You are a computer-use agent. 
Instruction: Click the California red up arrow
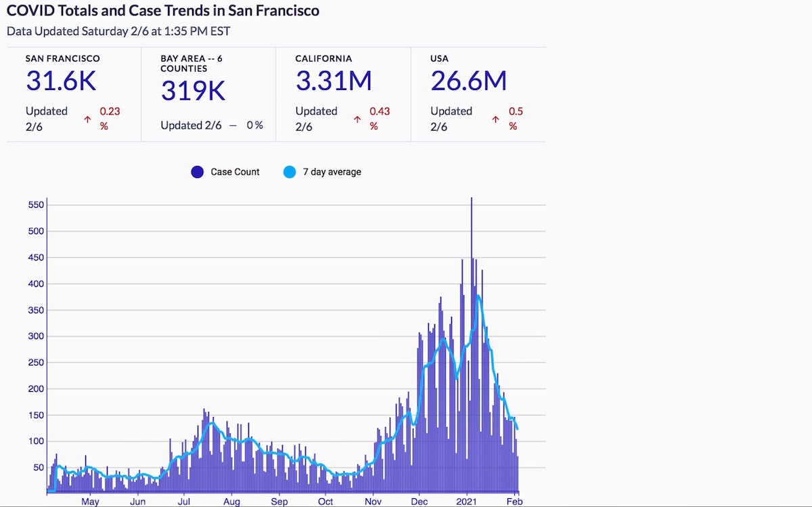tap(357, 119)
